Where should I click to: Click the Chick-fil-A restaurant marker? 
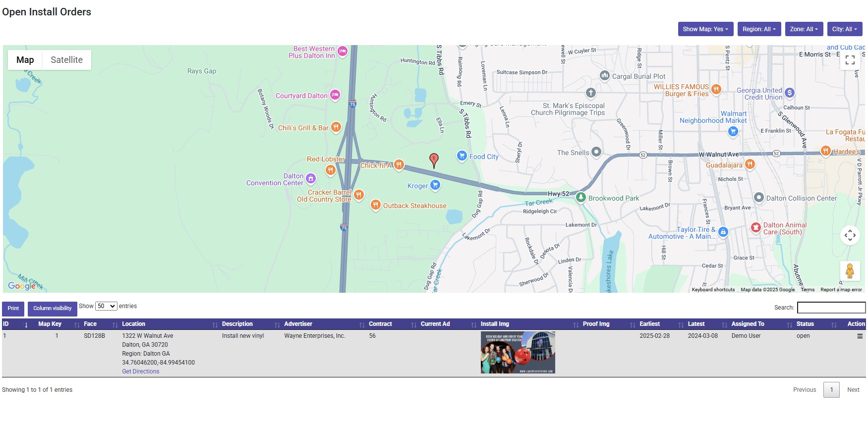point(399,165)
